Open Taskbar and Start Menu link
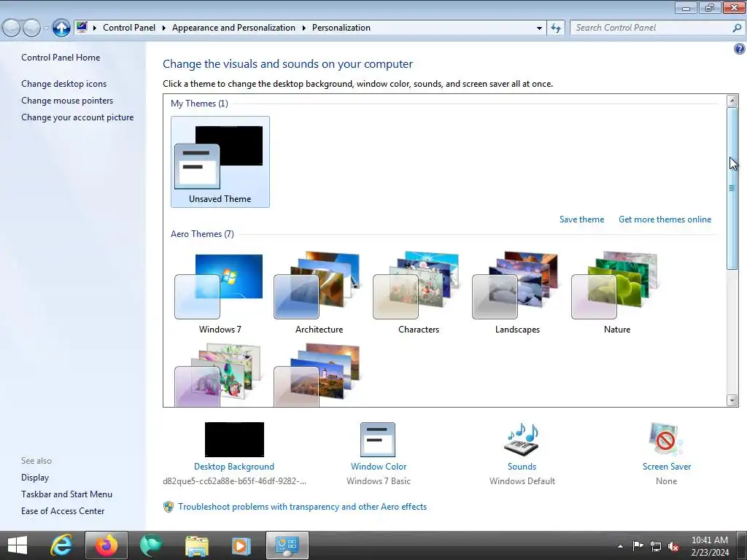This screenshot has width=747, height=560. click(x=66, y=494)
